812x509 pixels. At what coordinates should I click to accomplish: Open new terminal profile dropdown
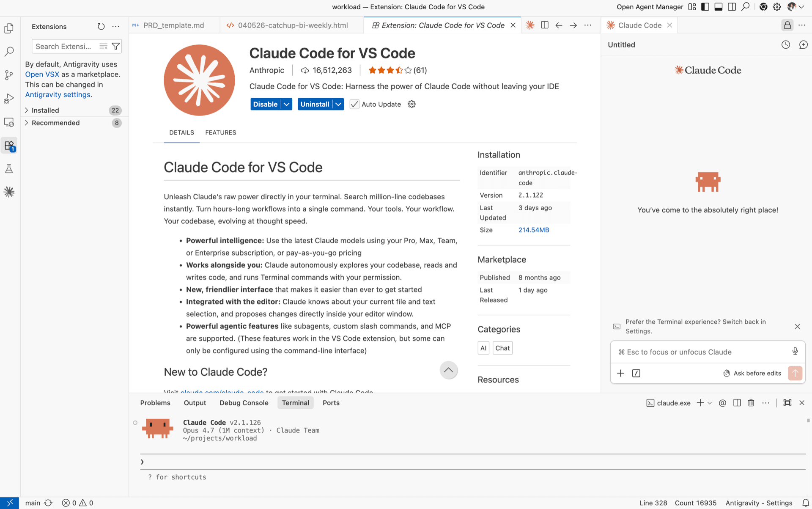coord(710,403)
